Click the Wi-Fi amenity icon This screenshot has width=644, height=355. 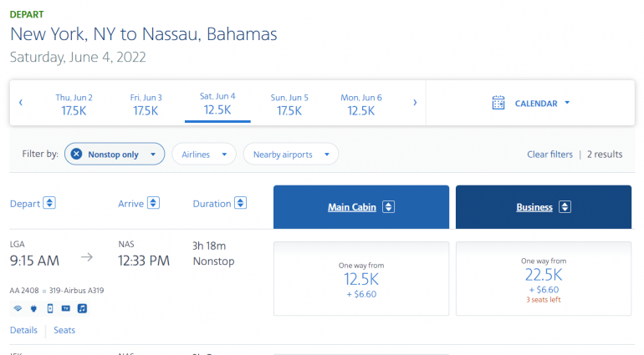[x=17, y=308]
